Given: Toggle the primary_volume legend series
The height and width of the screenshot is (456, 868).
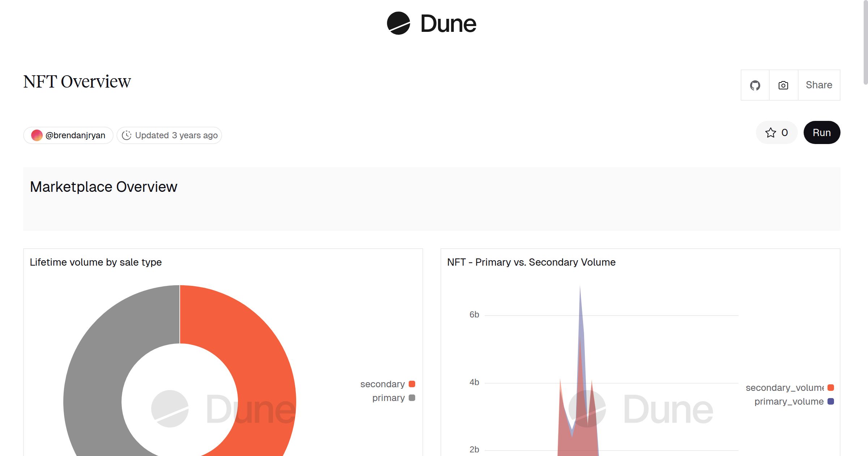Looking at the screenshot, I should 789,401.
